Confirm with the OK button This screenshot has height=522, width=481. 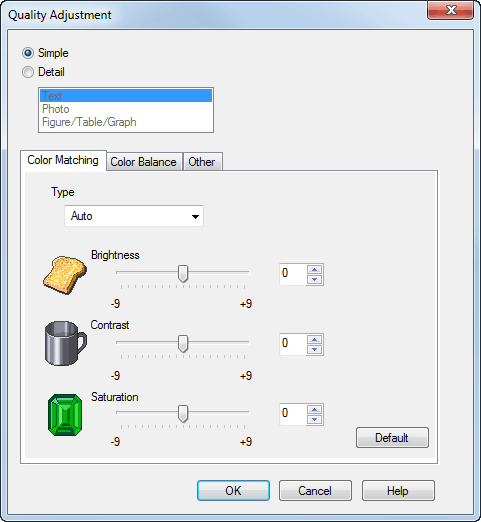(233, 490)
